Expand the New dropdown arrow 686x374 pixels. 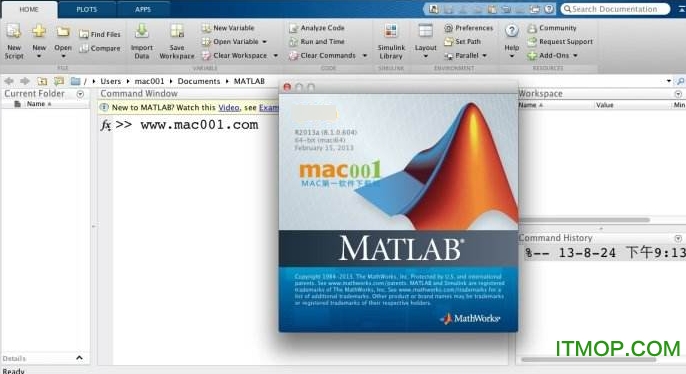click(39, 56)
